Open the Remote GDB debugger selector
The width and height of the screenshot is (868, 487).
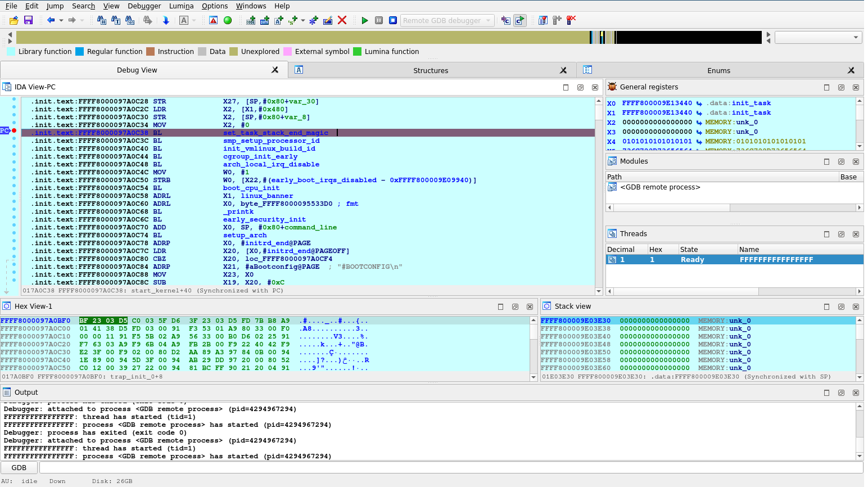click(447, 20)
